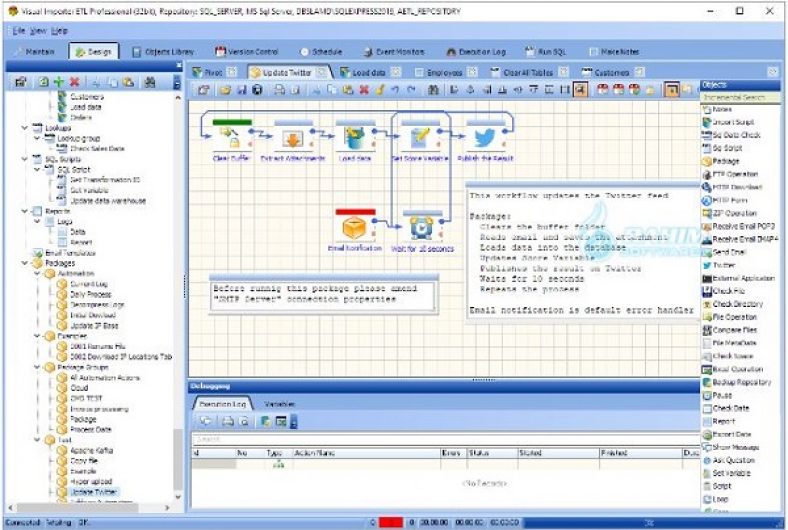
Task: Collapse the Test package folder
Action: pyautogui.click(x=37, y=440)
